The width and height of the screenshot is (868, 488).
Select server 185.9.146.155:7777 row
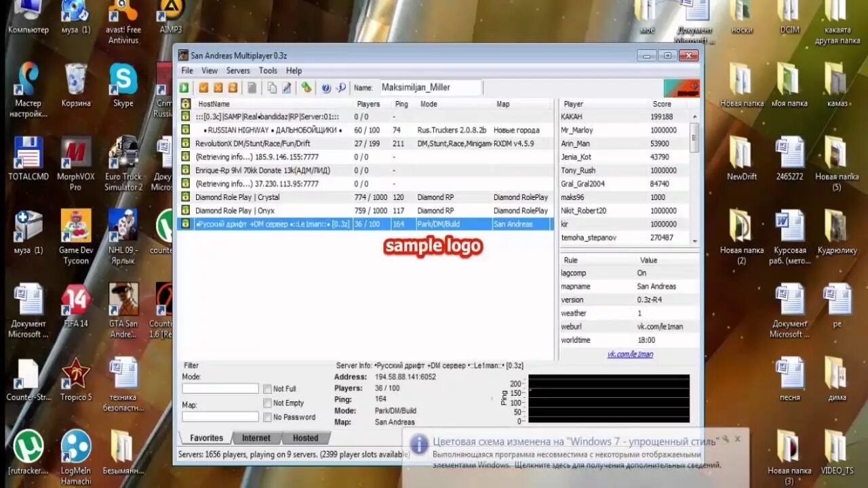pyautogui.click(x=366, y=157)
